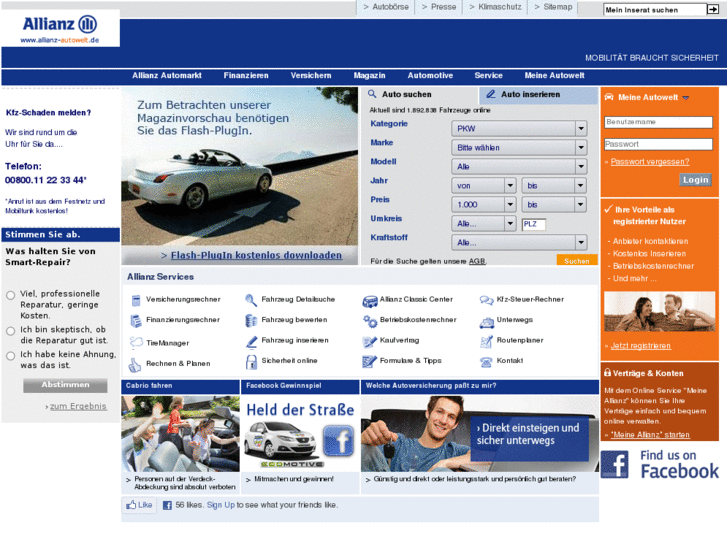Click the Versicherungsrechner icon
727x545 pixels.
point(136,301)
